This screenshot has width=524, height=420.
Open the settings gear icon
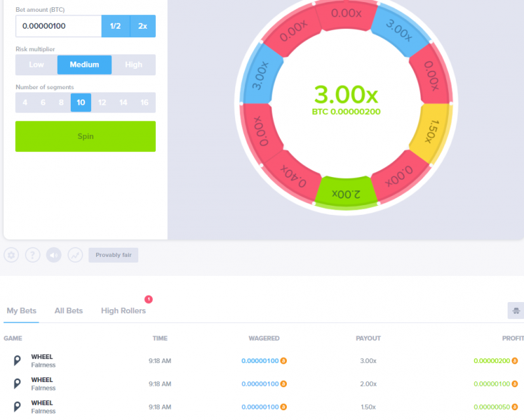[x=11, y=255]
